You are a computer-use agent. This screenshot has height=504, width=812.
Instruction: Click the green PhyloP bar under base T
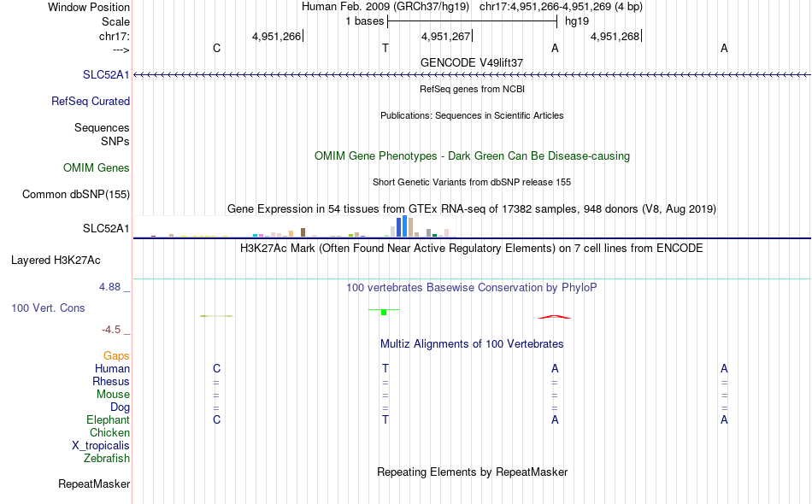[x=384, y=312]
